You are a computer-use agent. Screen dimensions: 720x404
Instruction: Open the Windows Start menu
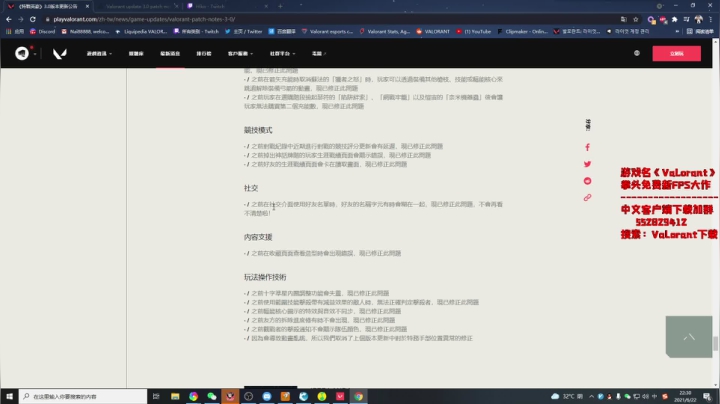[9, 396]
